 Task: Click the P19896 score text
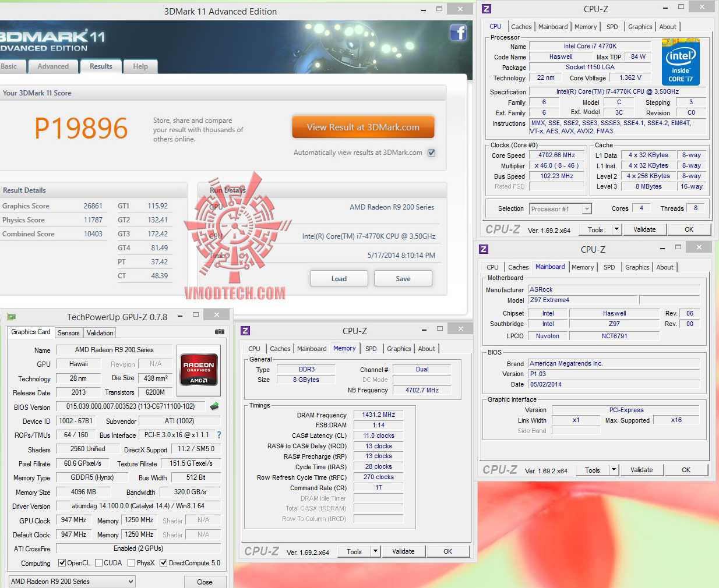(82, 128)
